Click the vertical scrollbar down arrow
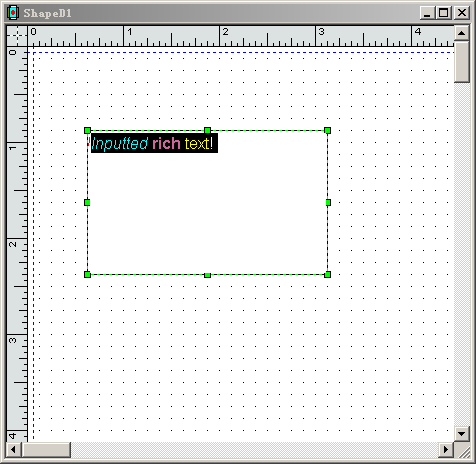476x464 pixels. pyautogui.click(x=462, y=434)
